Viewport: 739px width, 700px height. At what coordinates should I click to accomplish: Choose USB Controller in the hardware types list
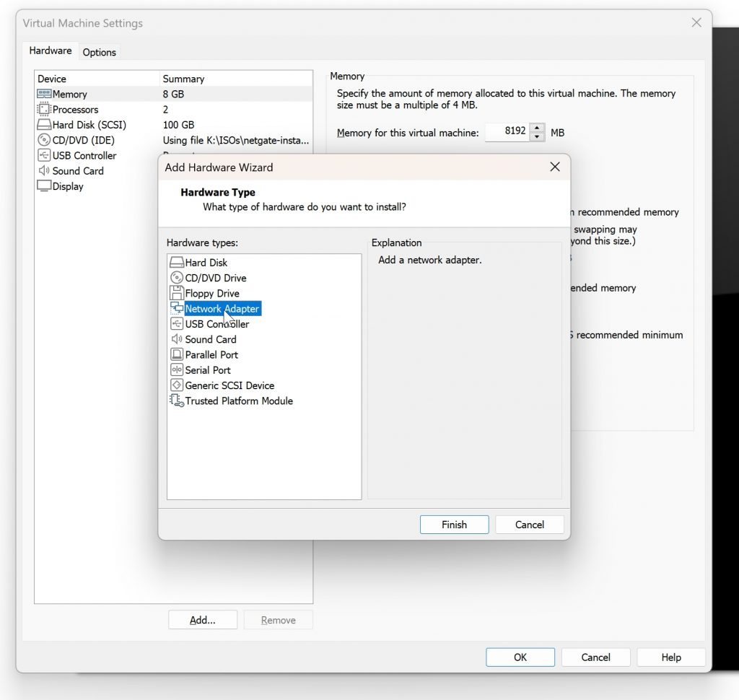(217, 324)
